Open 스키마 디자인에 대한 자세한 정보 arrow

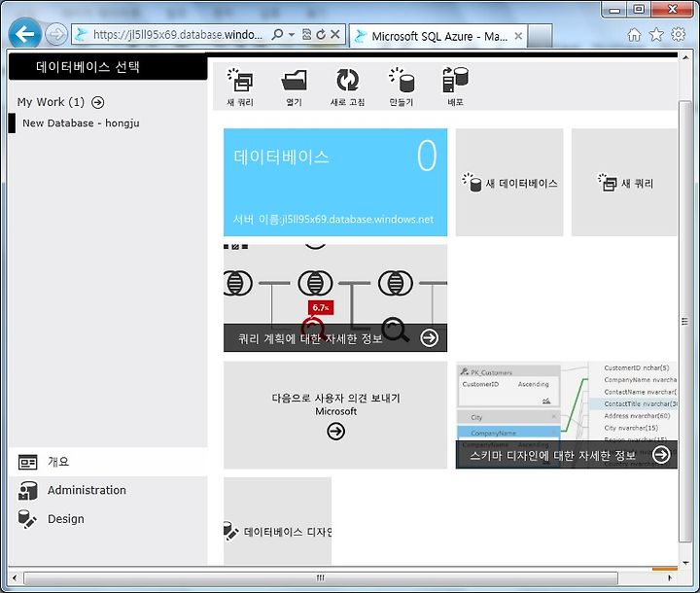point(661,455)
